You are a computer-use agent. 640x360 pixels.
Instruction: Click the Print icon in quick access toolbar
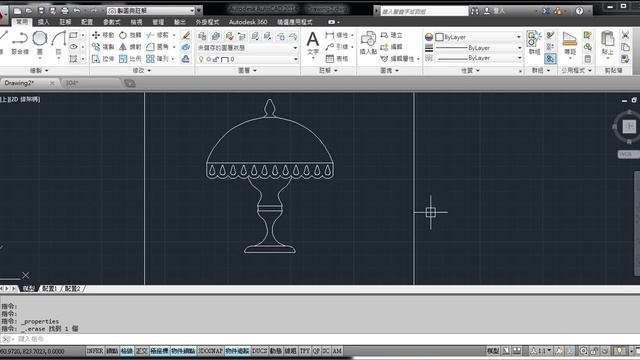(x=64, y=11)
